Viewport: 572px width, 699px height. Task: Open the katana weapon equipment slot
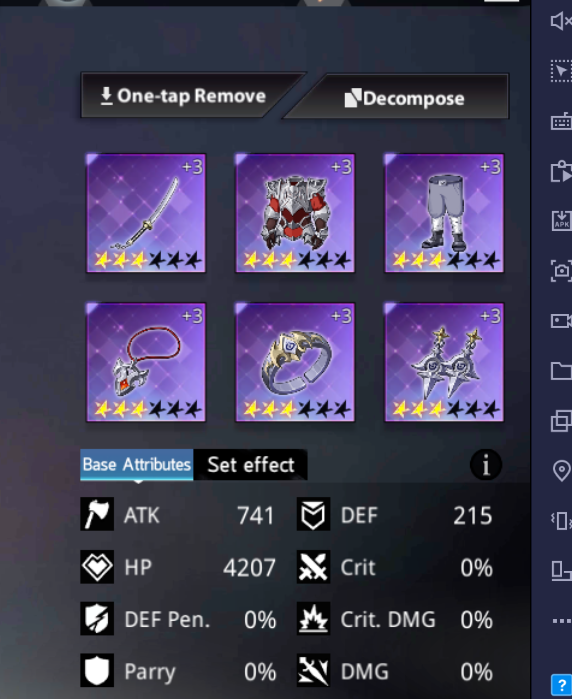click(146, 213)
